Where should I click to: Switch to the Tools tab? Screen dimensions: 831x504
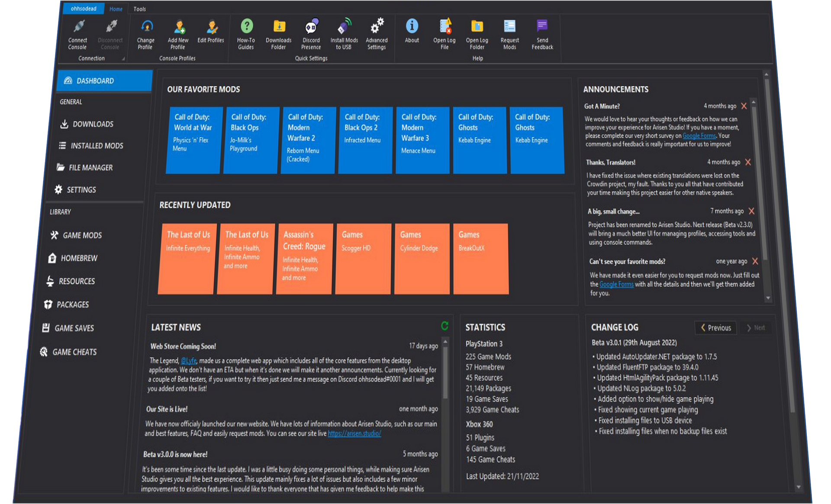tap(139, 9)
